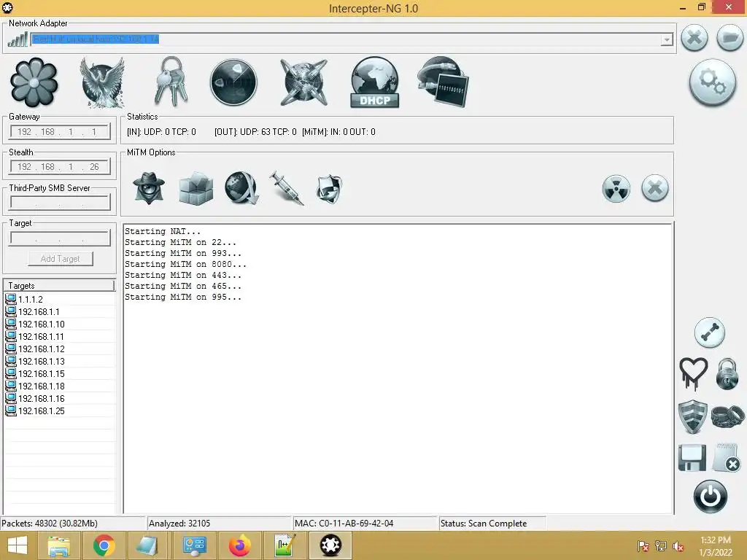The width and height of the screenshot is (747, 560).
Task: Click the MAC address in status bar
Action: coord(344,524)
